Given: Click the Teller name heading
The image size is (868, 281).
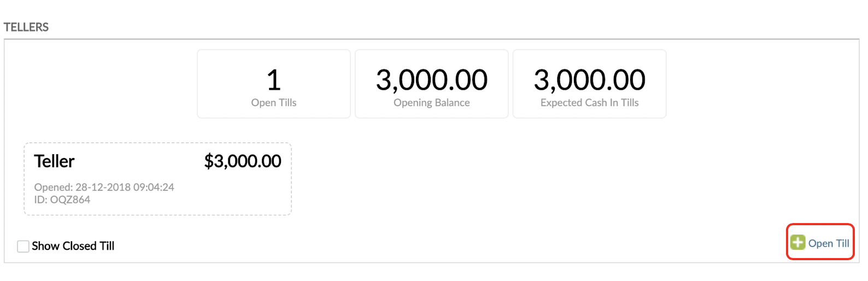Looking at the screenshot, I should coord(54,161).
